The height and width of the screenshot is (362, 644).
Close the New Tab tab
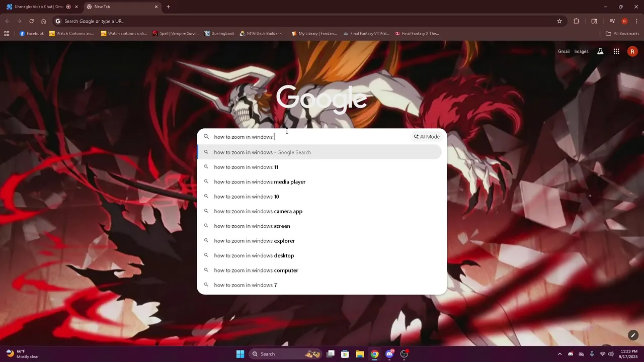pyautogui.click(x=156, y=7)
